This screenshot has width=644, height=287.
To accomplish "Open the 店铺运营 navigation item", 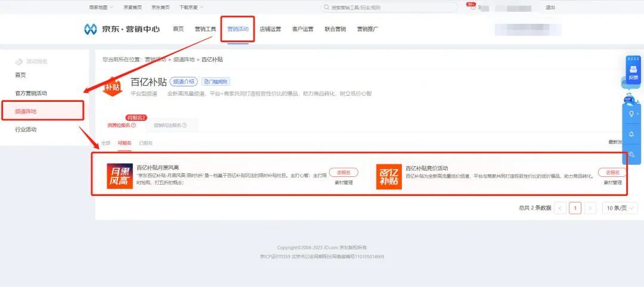I will pos(270,29).
